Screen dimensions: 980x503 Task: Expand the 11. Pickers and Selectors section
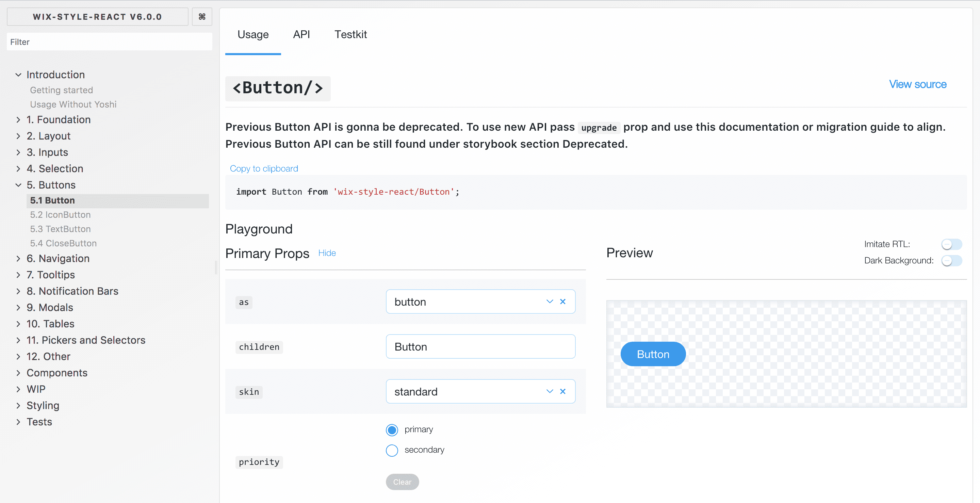(86, 340)
